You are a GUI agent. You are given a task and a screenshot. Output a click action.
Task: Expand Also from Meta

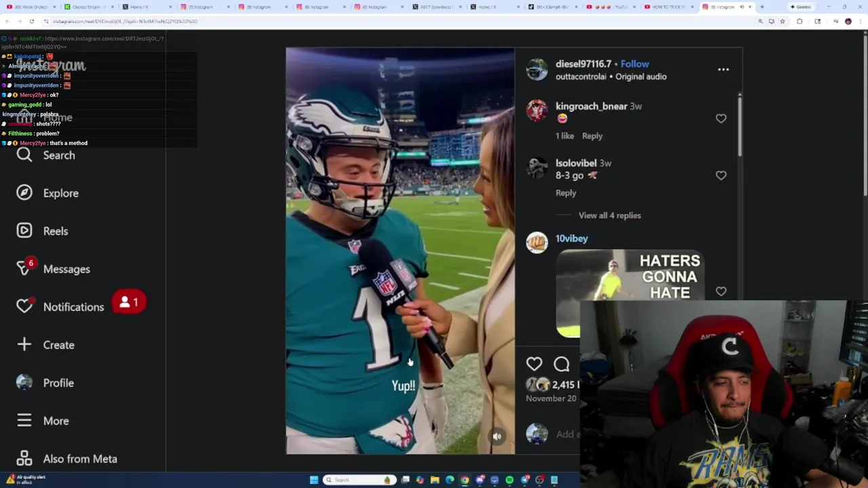pyautogui.click(x=66, y=459)
